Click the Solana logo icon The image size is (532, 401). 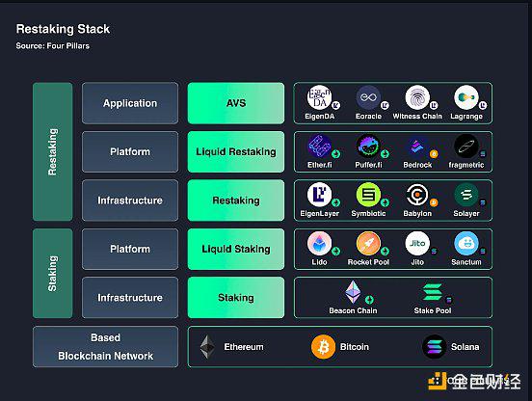(x=435, y=347)
